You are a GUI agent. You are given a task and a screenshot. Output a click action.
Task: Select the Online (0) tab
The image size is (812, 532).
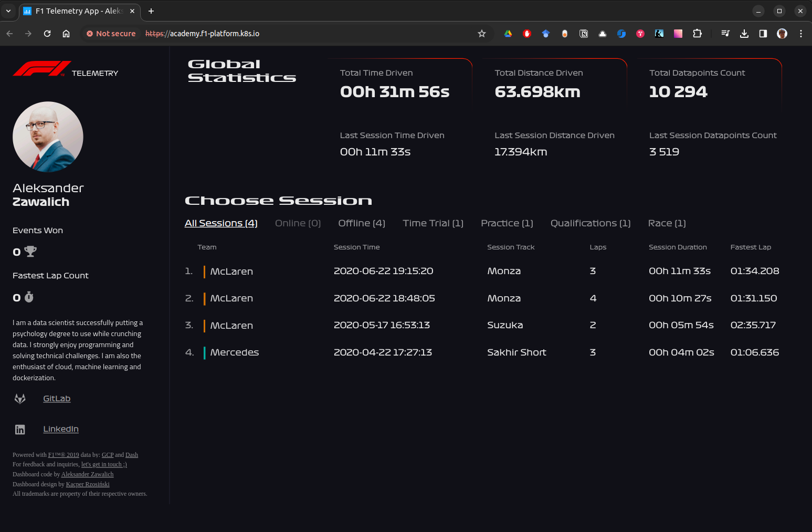tap(298, 223)
